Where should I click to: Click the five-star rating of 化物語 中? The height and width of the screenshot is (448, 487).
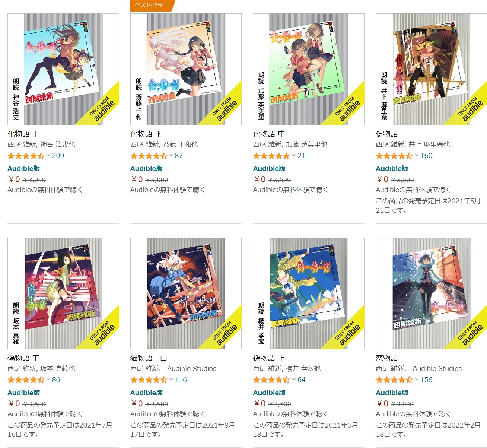[x=271, y=156]
